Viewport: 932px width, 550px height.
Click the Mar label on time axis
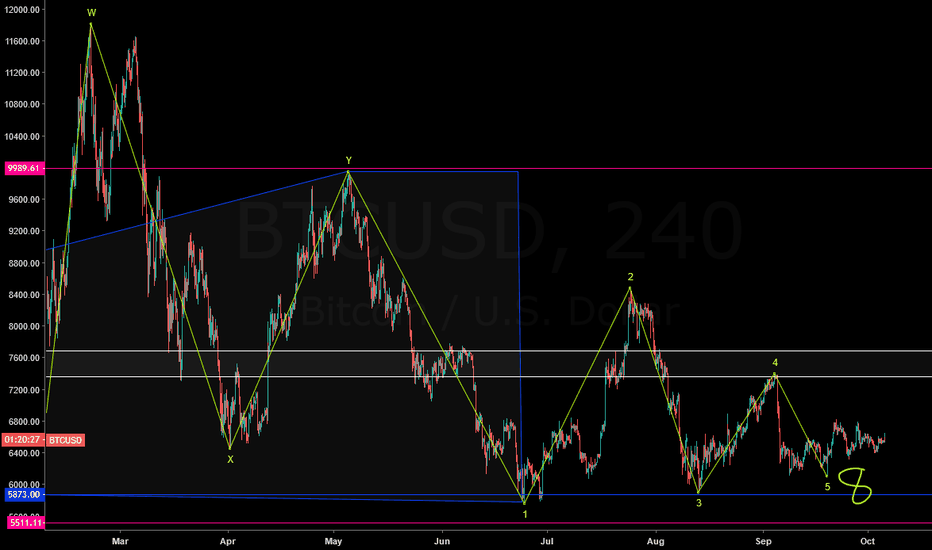coord(120,541)
